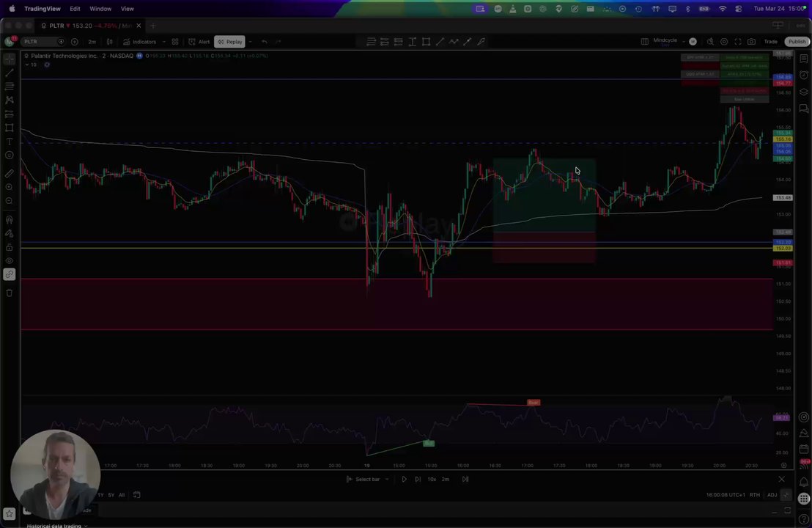This screenshot has height=528, width=812.
Task: Collapse the indicator legend with arrow 10
Action: (31, 65)
